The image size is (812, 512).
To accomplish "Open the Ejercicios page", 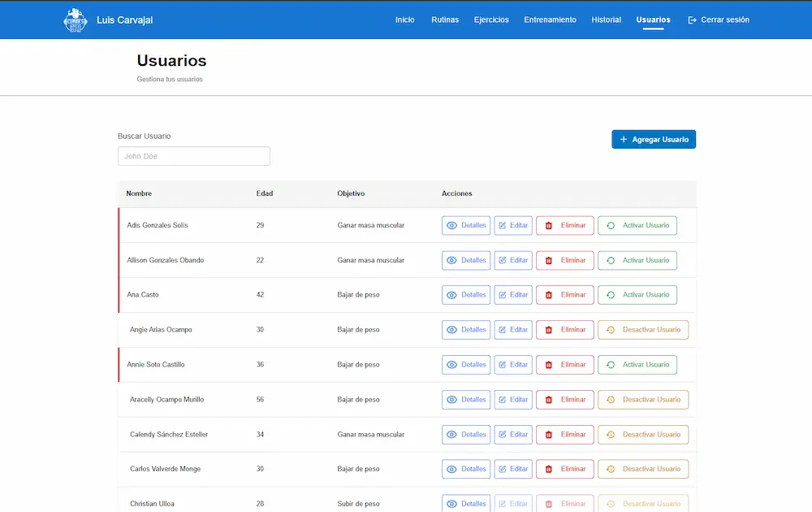I will (491, 20).
